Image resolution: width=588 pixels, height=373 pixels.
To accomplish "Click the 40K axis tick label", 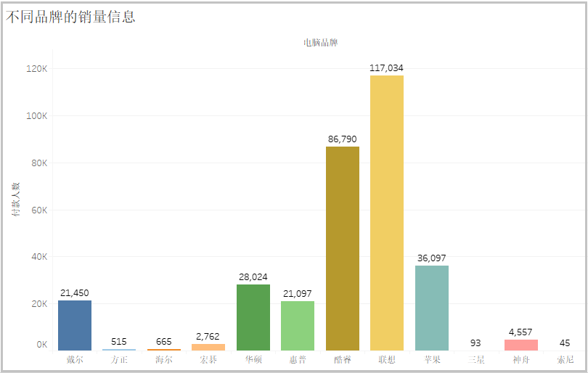I will 39,257.
